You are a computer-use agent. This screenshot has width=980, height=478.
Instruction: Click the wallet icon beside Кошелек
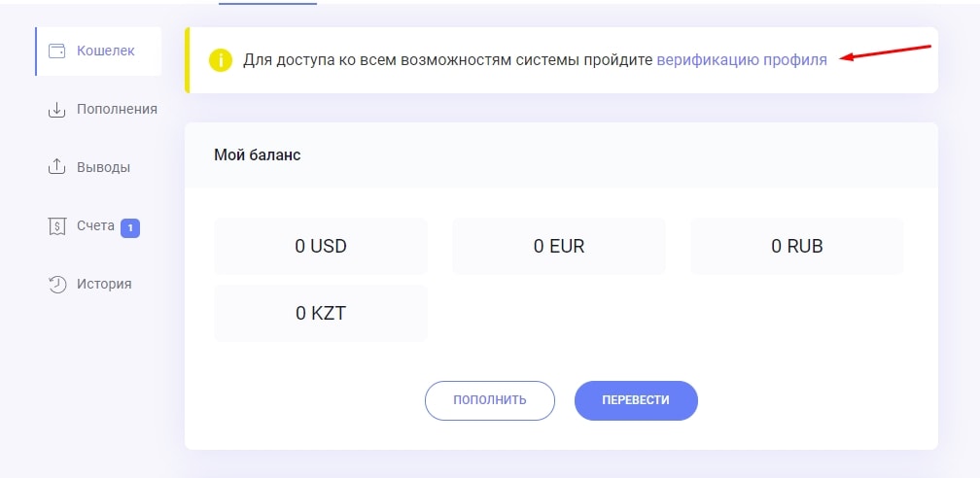(57, 51)
